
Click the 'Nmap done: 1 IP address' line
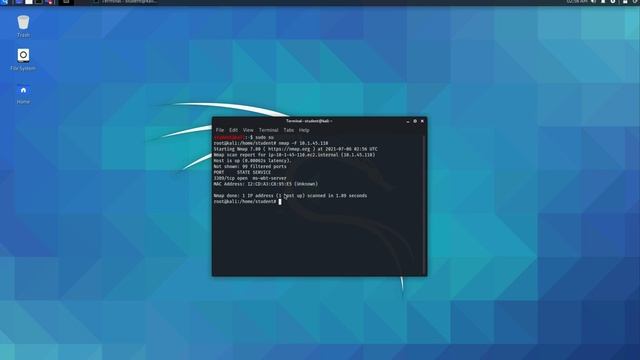point(290,196)
